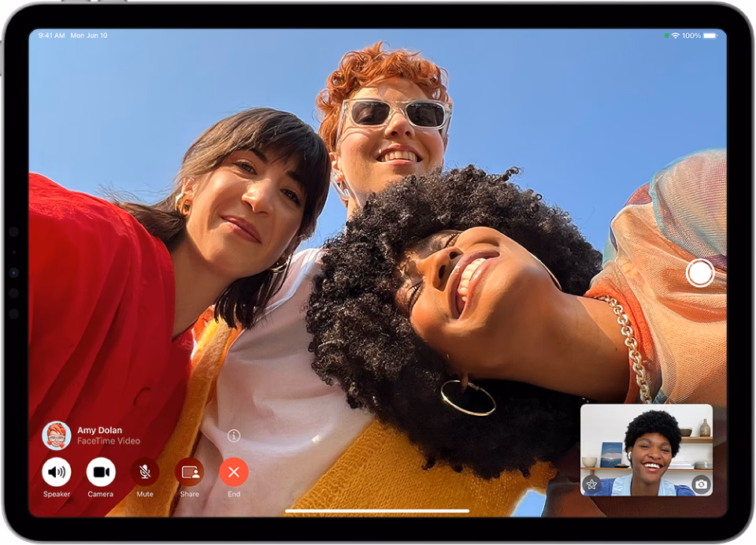Open the Share screen options
756x545 pixels.
[189, 473]
